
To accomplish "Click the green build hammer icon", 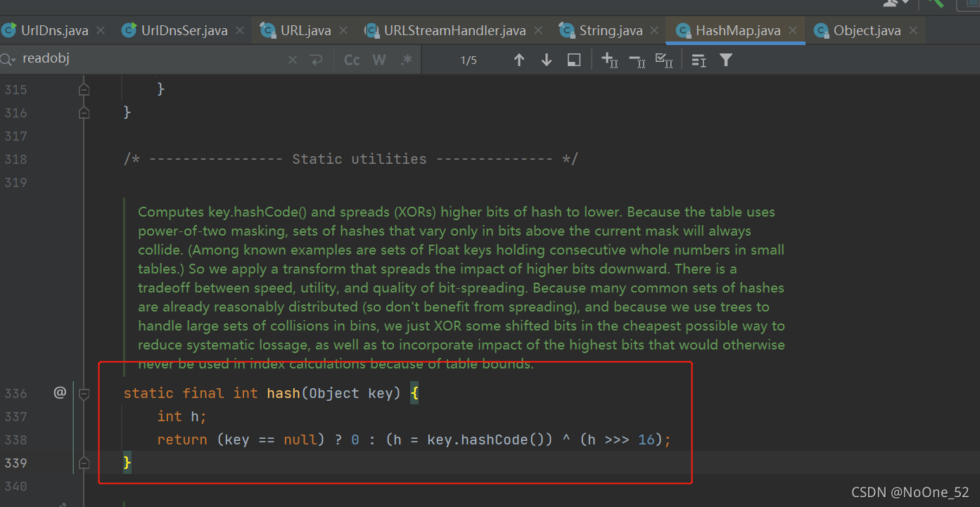I will tap(936, 4).
